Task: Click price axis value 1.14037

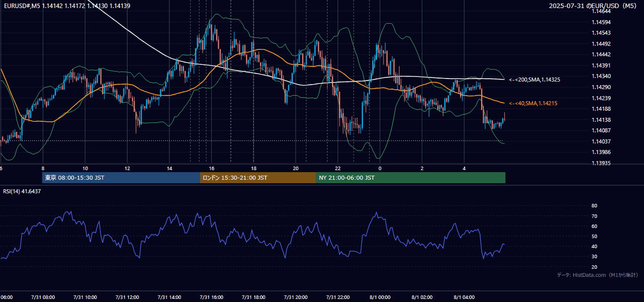Action: point(601,141)
